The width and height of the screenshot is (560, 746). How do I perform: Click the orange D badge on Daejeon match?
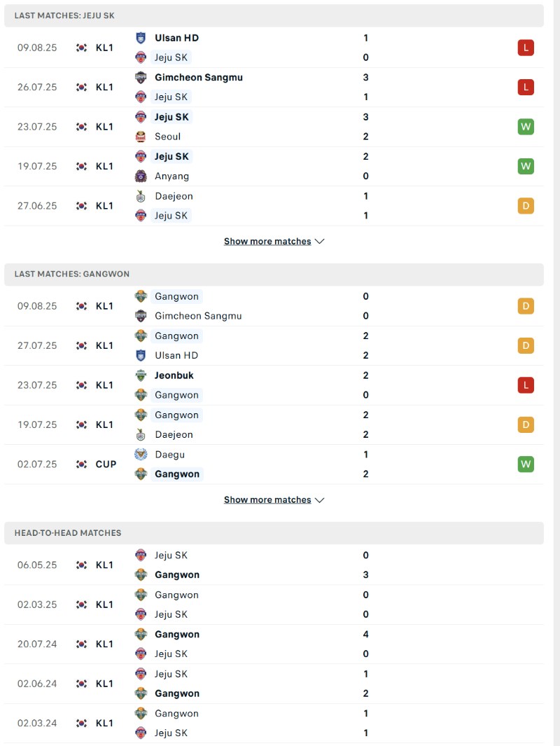point(526,424)
